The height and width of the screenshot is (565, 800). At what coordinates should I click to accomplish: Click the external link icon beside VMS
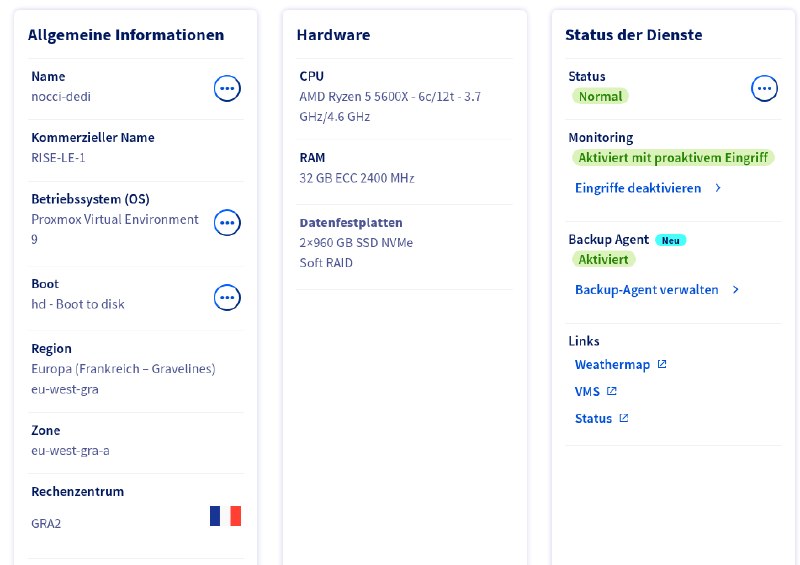click(x=612, y=391)
